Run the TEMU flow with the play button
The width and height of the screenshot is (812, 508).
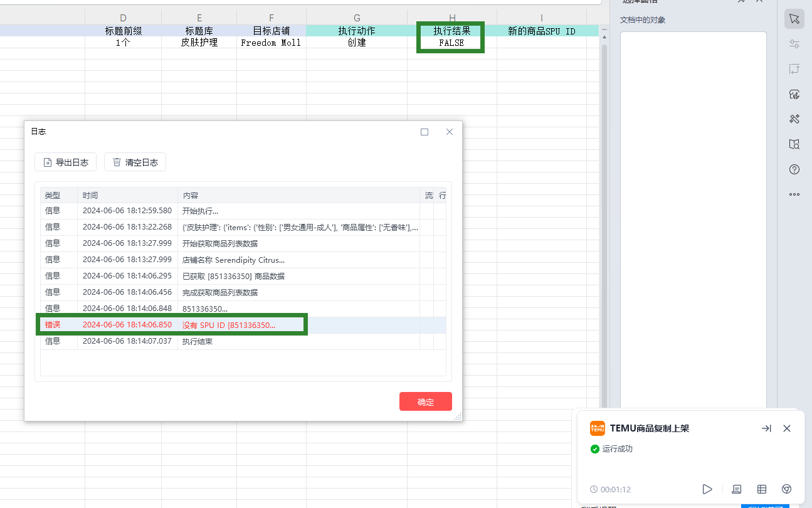707,489
